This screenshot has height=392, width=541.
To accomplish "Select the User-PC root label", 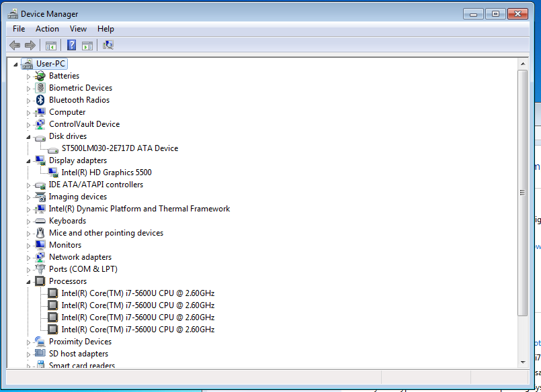I will 50,64.
